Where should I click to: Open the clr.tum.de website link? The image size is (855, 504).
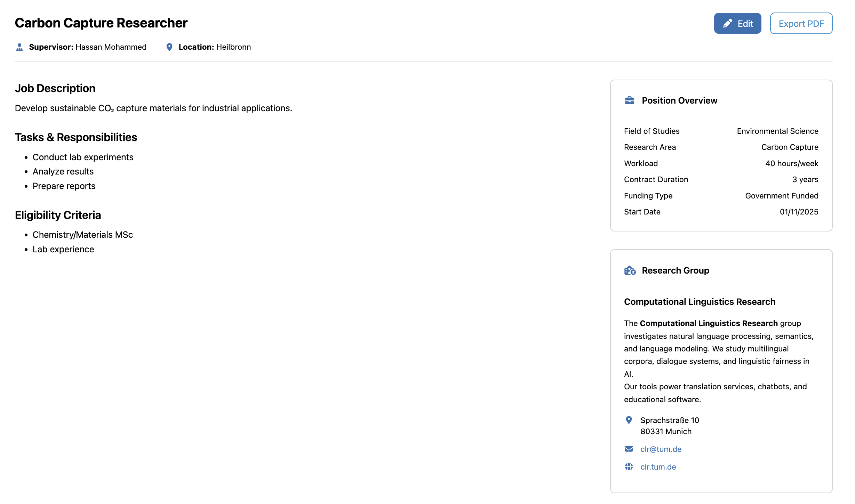pos(658,467)
